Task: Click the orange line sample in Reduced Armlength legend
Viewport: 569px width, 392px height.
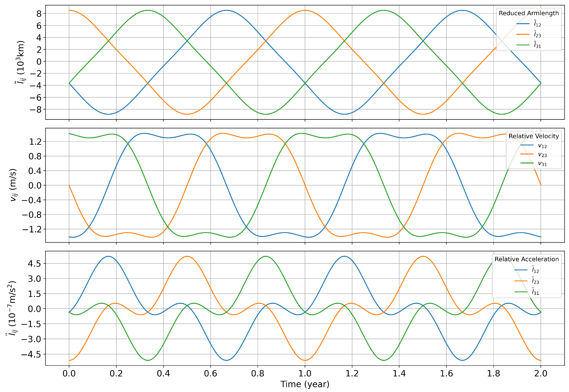Action: 523,34
